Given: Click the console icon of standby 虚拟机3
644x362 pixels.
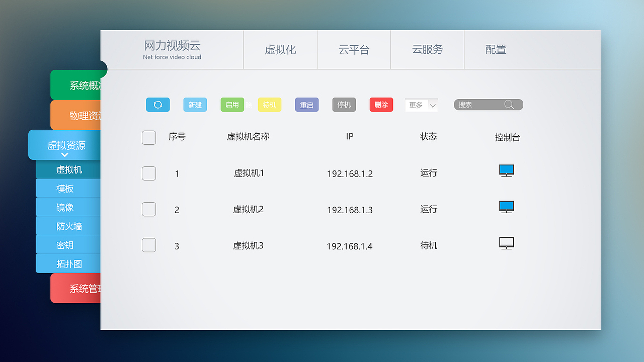Looking at the screenshot, I should (506, 243).
